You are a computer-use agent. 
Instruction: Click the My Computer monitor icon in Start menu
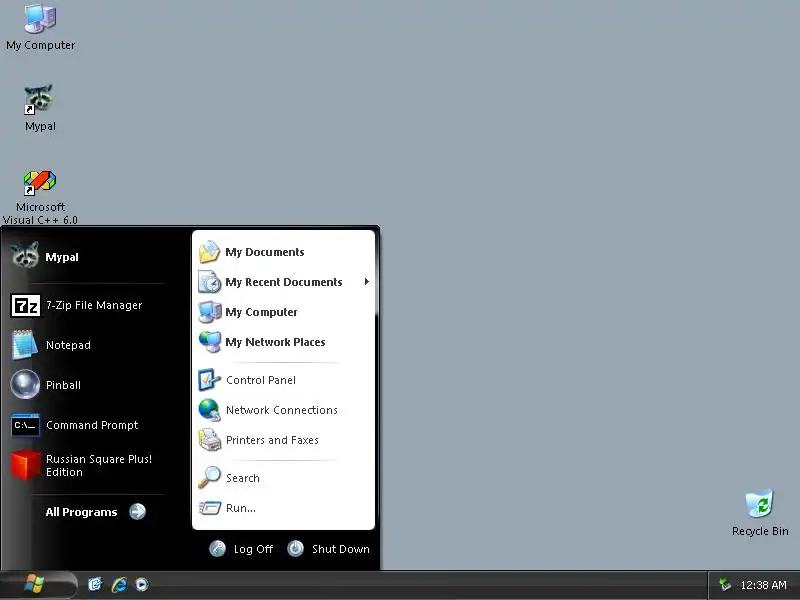click(x=209, y=312)
